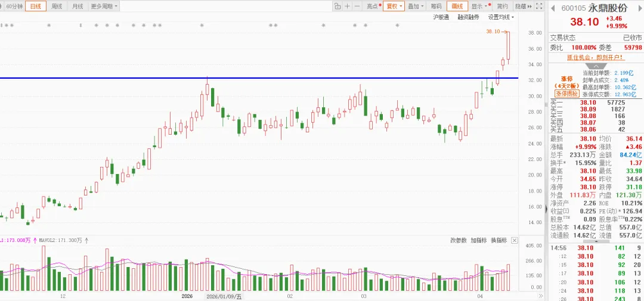Click the 2026/01/09/五 date label on the axis

coord(224,296)
